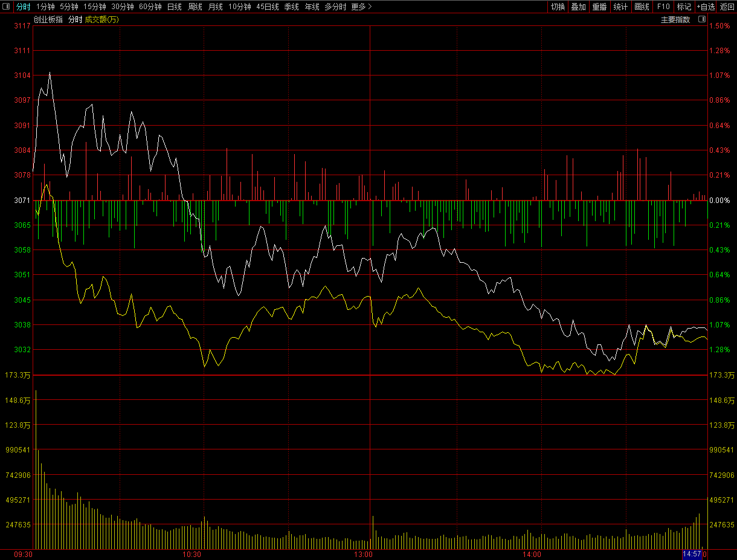Switch to the 1分钟 chart period
Screen dimensions: 737x560
[45, 7]
